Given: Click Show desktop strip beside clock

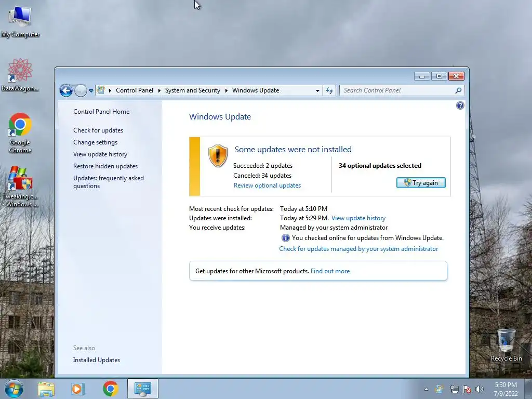Looking at the screenshot, I should tap(528, 389).
